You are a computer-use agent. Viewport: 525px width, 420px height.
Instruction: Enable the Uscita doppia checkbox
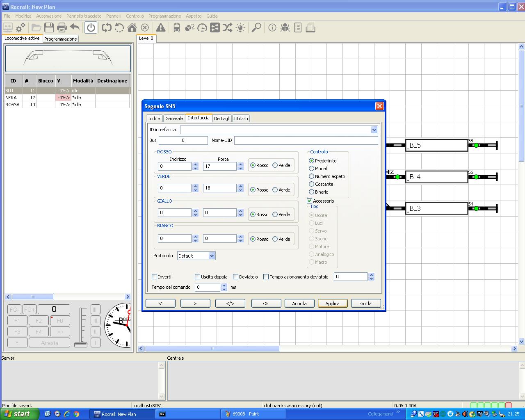[x=198, y=277]
